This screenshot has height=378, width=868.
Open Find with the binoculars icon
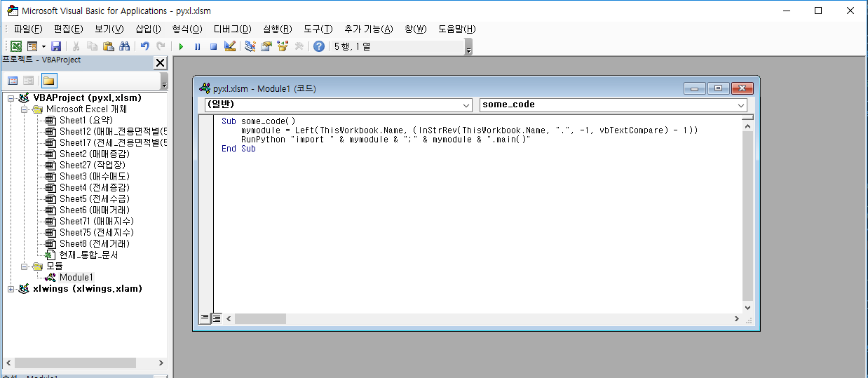pyautogui.click(x=125, y=46)
